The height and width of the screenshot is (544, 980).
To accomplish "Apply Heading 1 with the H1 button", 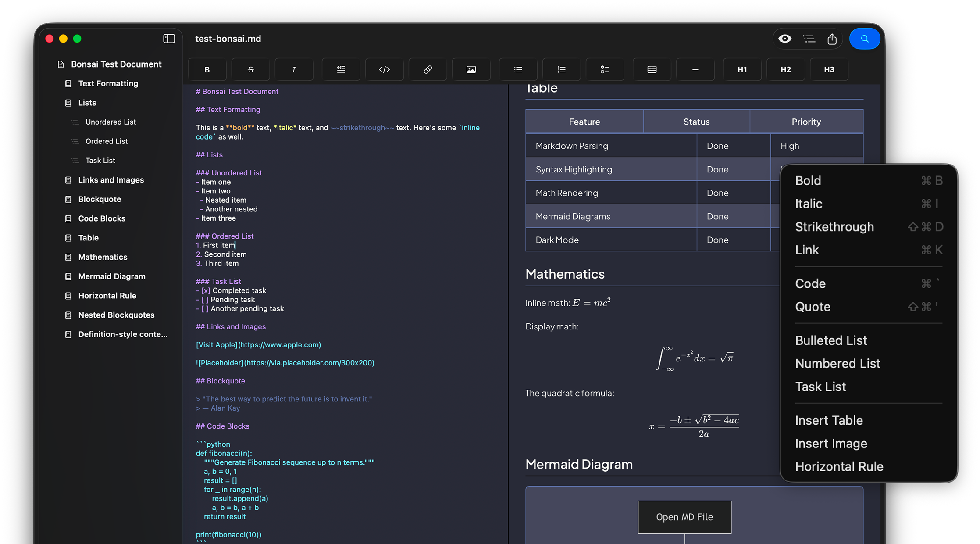I will pyautogui.click(x=742, y=69).
